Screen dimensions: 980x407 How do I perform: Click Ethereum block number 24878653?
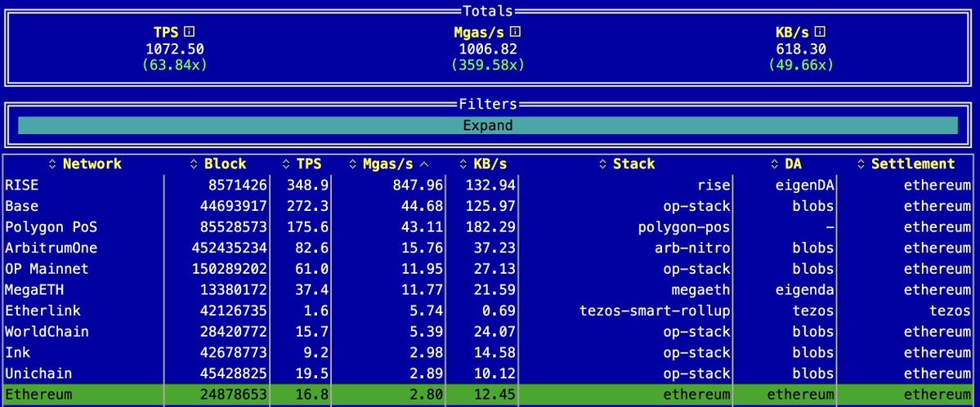coord(234,395)
